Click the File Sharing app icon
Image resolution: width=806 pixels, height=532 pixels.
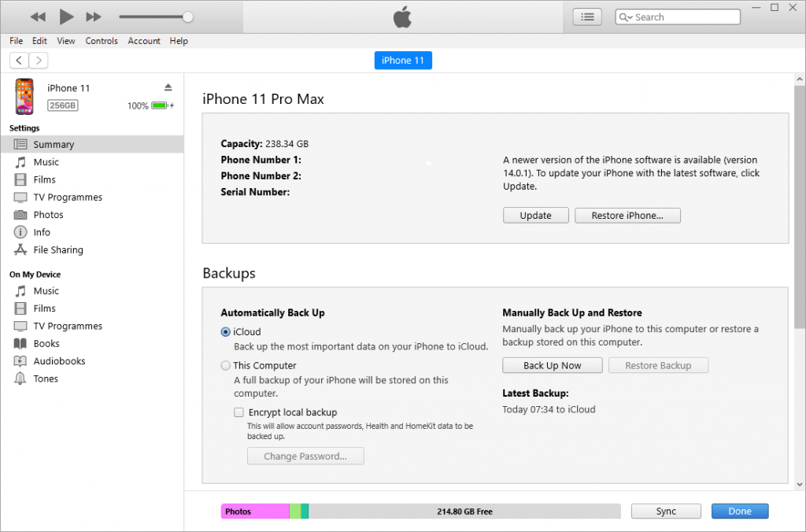pyautogui.click(x=20, y=249)
